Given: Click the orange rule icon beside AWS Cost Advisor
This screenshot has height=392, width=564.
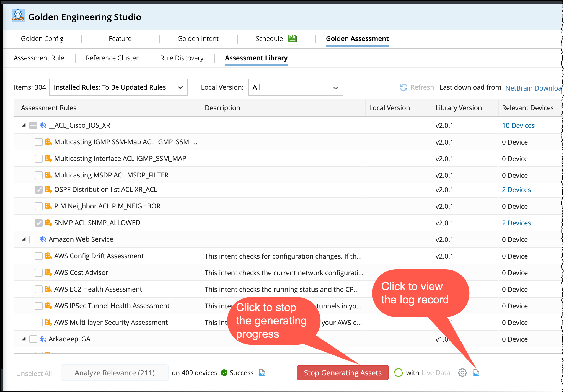Looking at the screenshot, I should coord(48,272).
